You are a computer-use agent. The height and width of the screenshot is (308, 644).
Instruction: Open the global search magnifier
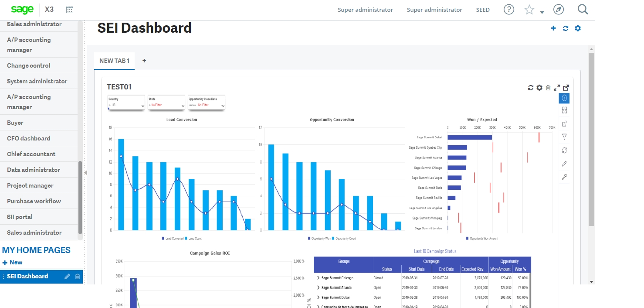(x=583, y=9)
